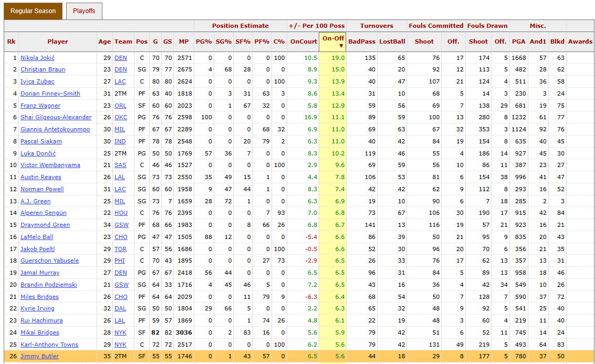Open ORL team link for Franz Wagner
Screen dimensions: 595x364
pyautogui.click(x=120, y=106)
